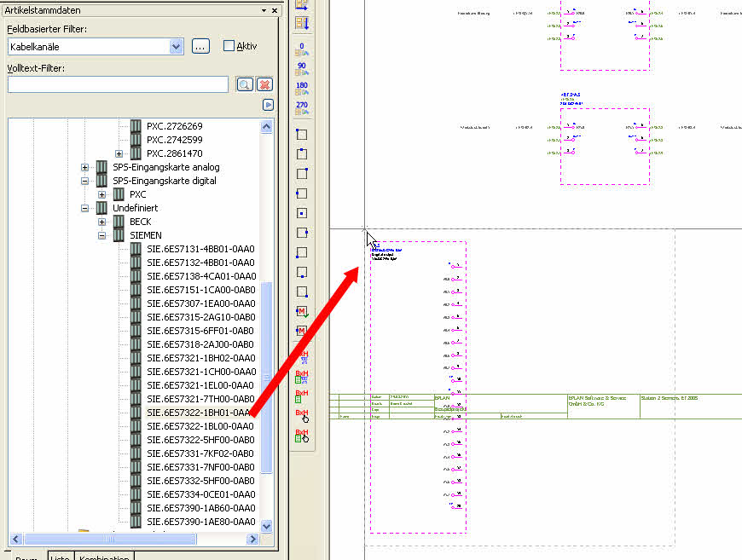The height and width of the screenshot is (560, 742).
Task: Set handle to top-left corner
Action: click(x=301, y=135)
